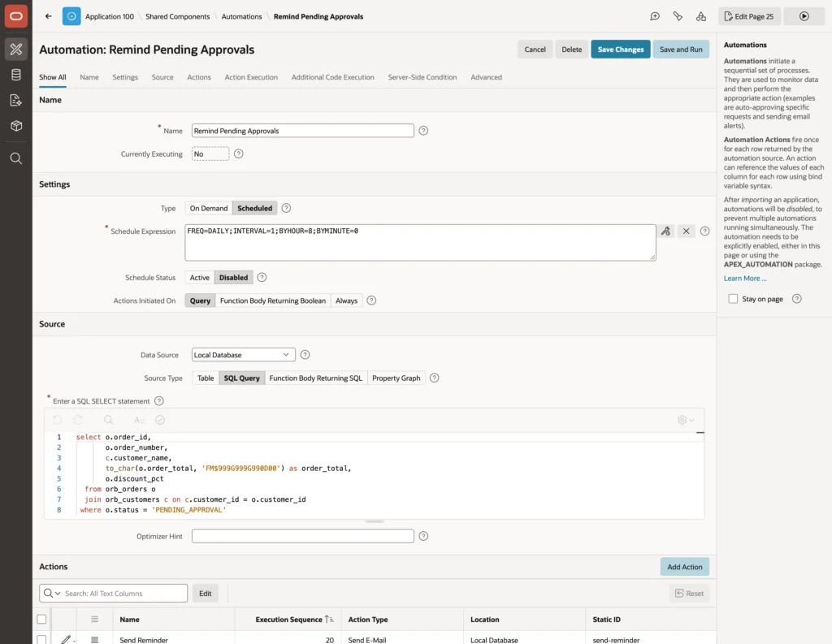
Task: Open help for Source Type
Action: 434,378
